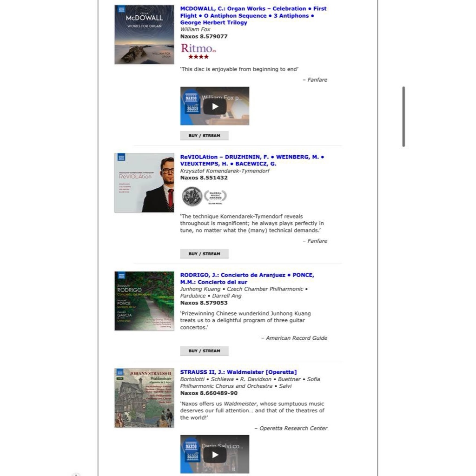This screenshot has width=476, height=476.
Task: Click the quote 'This disc is enjoyable from beginning to end'
Action: coord(239,69)
